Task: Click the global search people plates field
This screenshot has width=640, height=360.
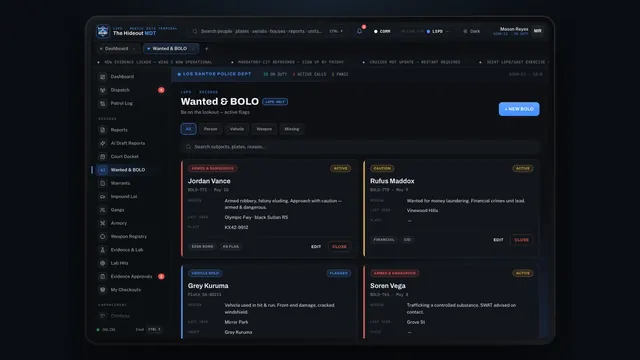Action: tap(268, 31)
